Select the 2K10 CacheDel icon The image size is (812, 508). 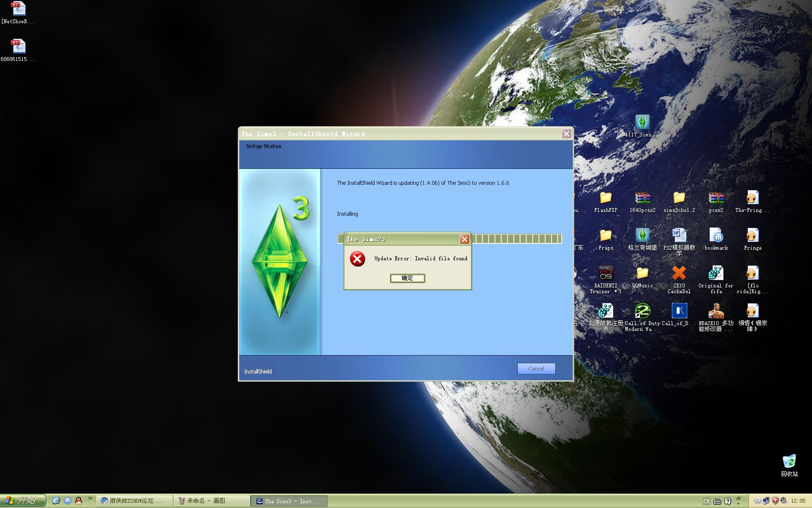click(x=679, y=280)
